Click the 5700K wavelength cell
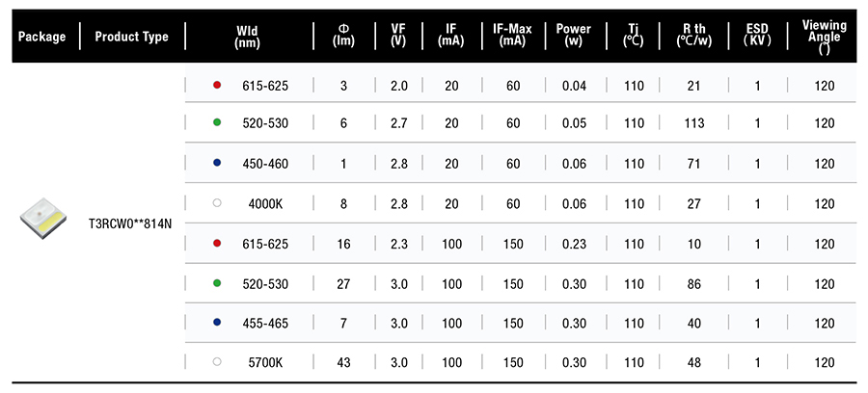The height and width of the screenshot is (393, 868). pyautogui.click(x=266, y=360)
